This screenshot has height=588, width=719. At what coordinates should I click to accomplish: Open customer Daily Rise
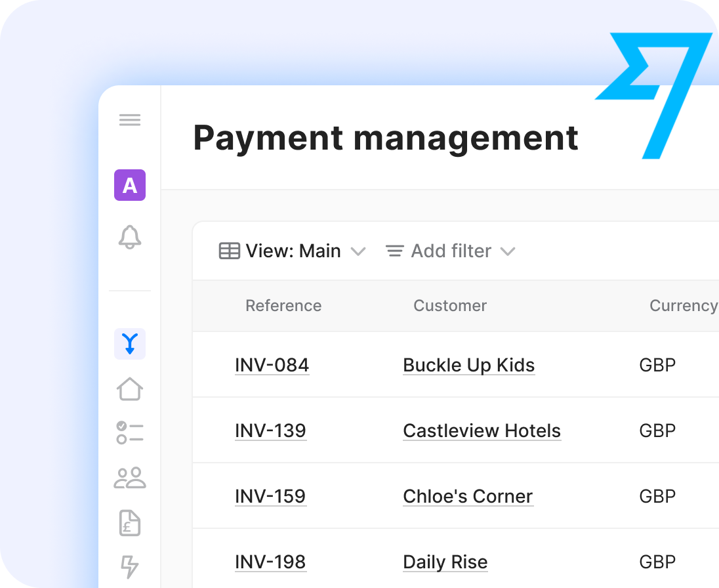tap(445, 562)
